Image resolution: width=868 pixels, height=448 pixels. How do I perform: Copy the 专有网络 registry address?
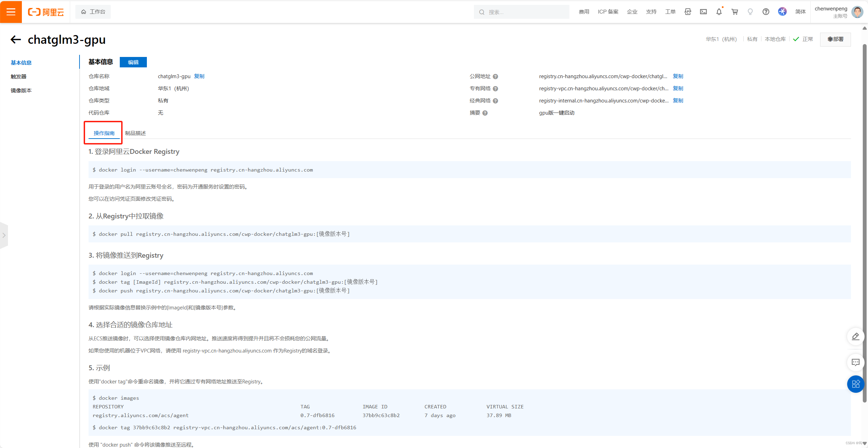[x=678, y=88]
